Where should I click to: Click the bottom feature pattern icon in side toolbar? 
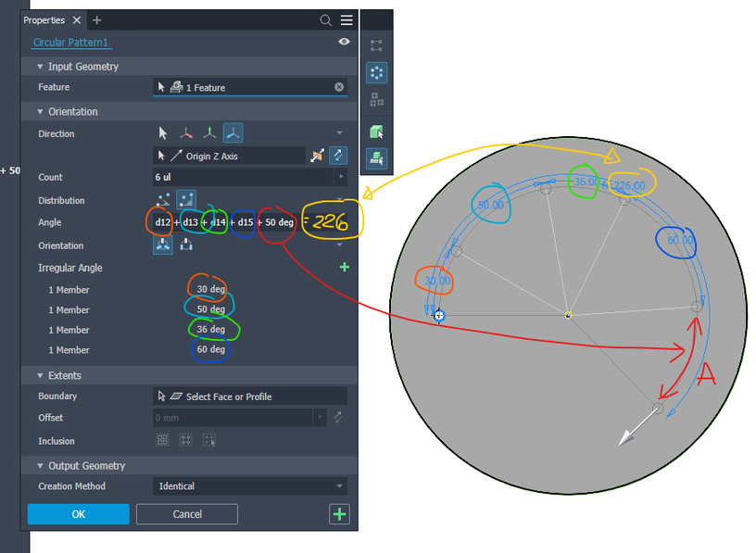coord(376,158)
